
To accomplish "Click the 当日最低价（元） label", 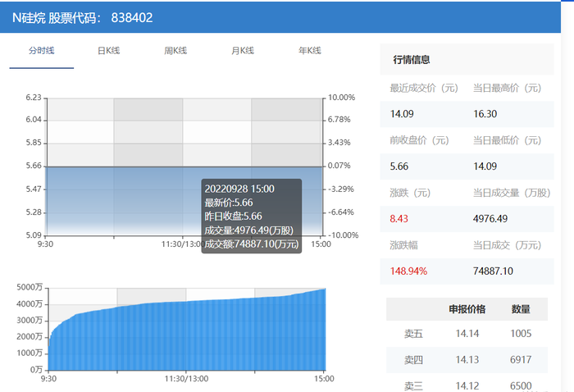I will (507, 140).
